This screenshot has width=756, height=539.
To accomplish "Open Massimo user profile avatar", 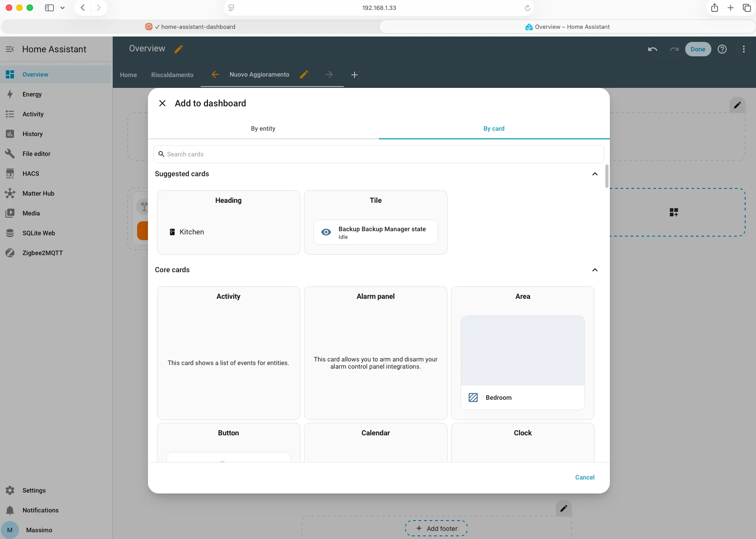I will [10, 530].
